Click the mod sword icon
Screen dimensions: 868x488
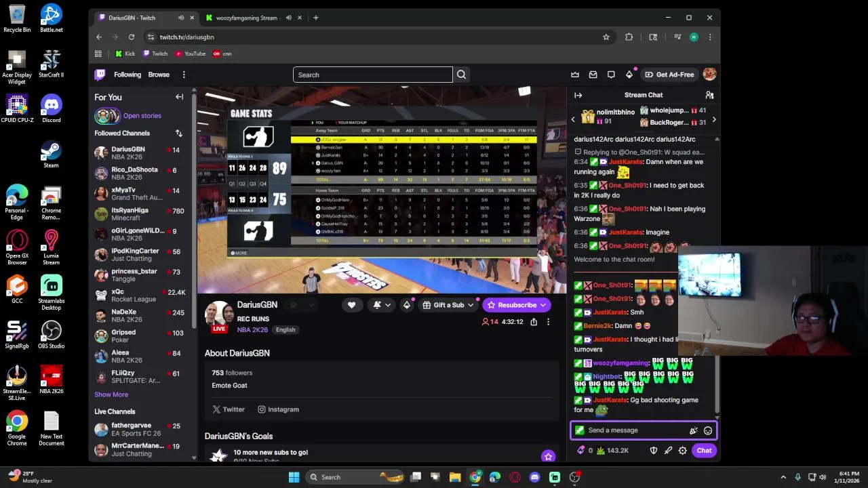pos(668,451)
